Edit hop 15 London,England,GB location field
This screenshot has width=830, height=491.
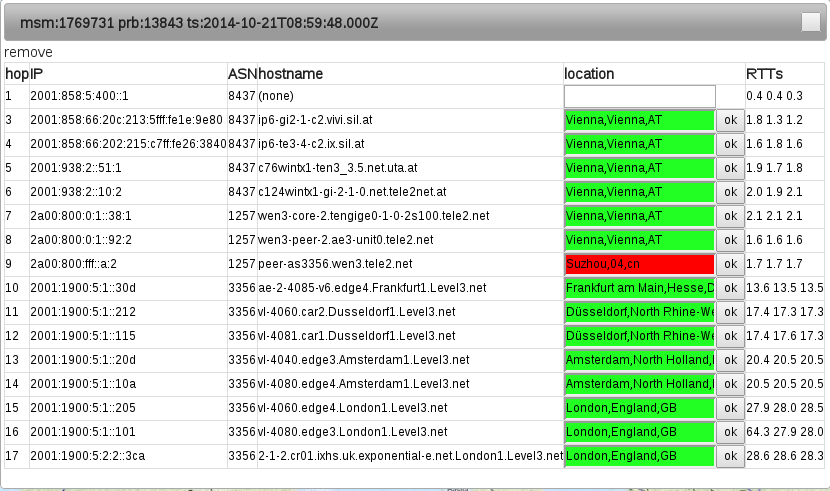click(x=639, y=408)
